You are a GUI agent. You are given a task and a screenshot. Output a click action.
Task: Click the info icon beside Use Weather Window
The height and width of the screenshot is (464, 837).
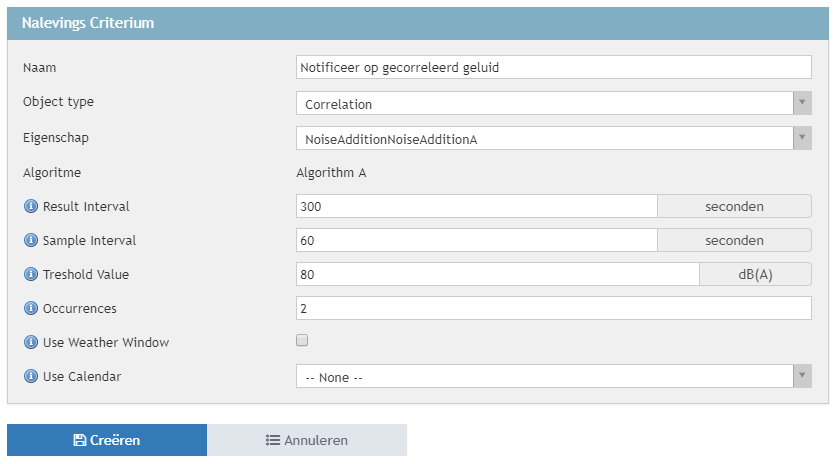pos(30,343)
